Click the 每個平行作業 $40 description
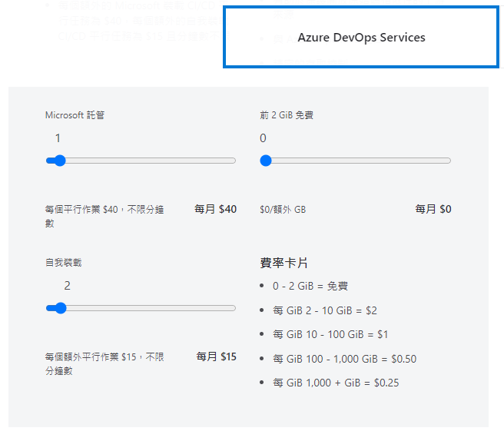This screenshot has height=441, width=504. coord(104,217)
